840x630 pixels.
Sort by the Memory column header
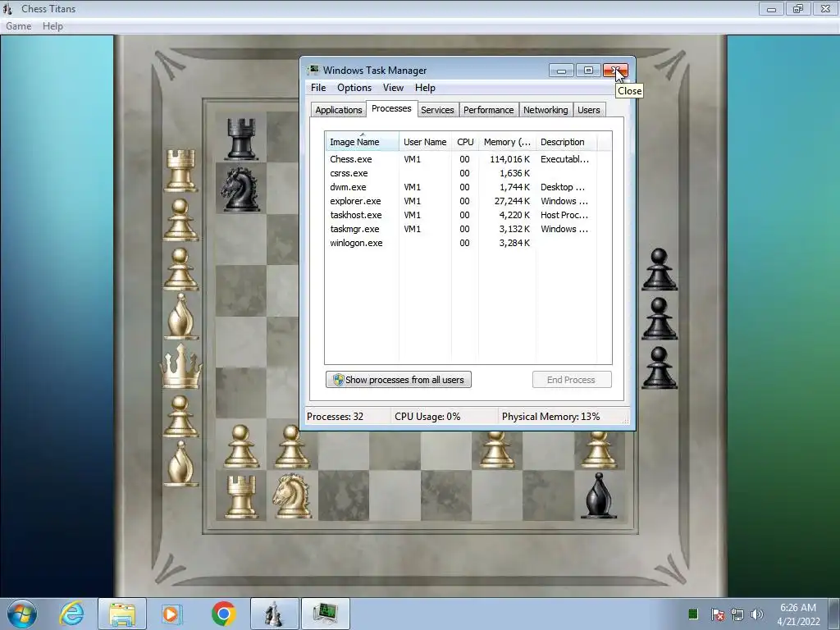pyautogui.click(x=507, y=142)
